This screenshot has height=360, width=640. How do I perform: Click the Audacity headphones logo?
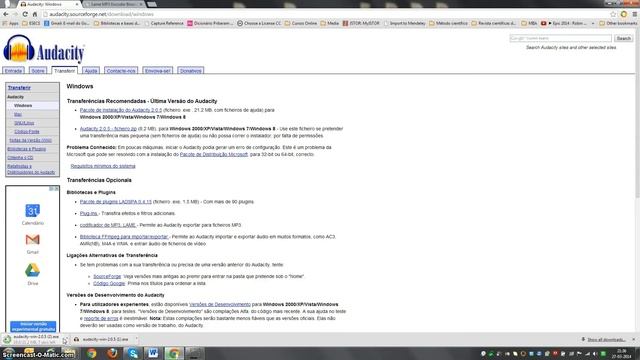(44, 49)
